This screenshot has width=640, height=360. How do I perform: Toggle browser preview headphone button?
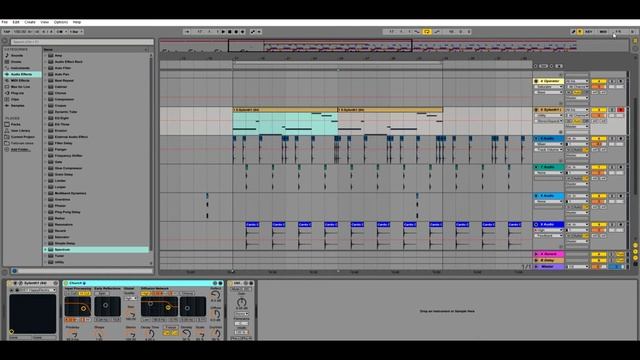pyautogui.click(x=15, y=271)
